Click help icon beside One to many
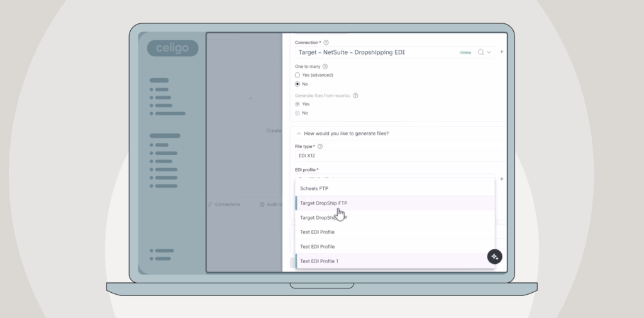This screenshot has height=318, width=644. (x=325, y=66)
